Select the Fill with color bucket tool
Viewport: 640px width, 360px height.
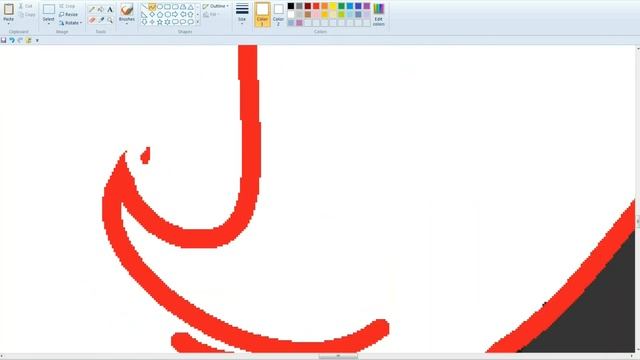coord(101,9)
